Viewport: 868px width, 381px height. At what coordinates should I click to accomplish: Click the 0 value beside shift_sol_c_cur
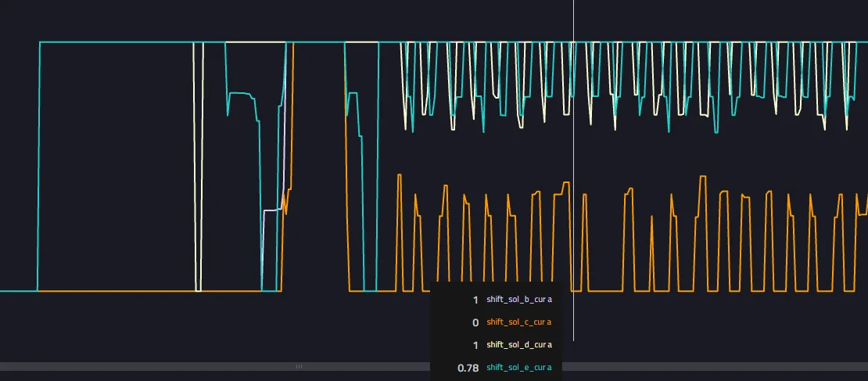[475, 322]
